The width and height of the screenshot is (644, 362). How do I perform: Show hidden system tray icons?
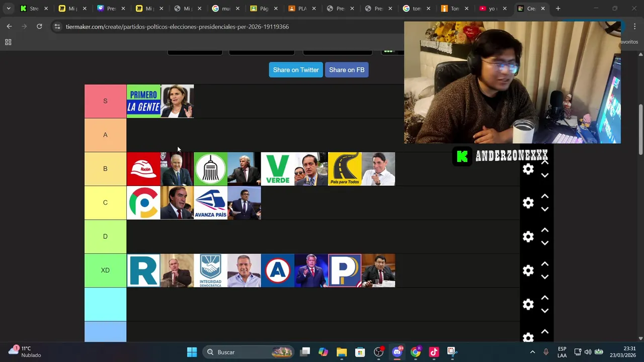(x=532, y=352)
